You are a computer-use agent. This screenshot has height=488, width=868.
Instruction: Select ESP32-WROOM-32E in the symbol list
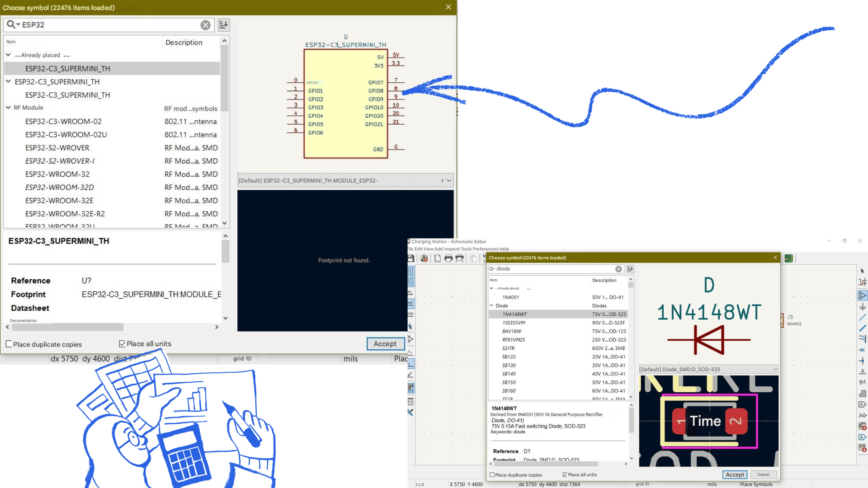(x=59, y=201)
